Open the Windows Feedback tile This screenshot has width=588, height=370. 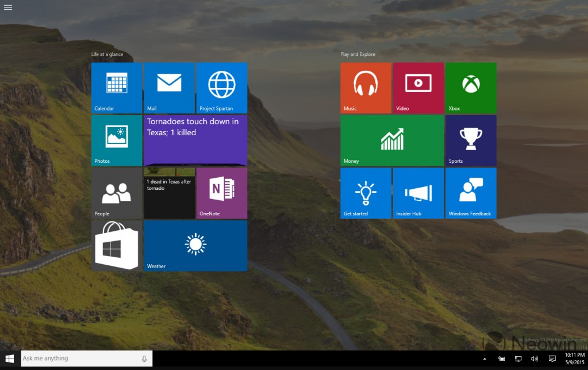(471, 193)
